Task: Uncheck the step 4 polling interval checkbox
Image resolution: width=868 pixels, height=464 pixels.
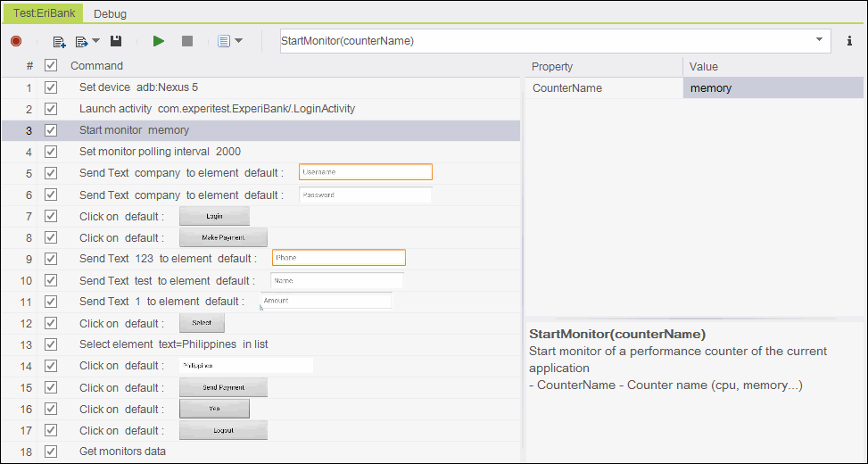Action: pos(51,152)
